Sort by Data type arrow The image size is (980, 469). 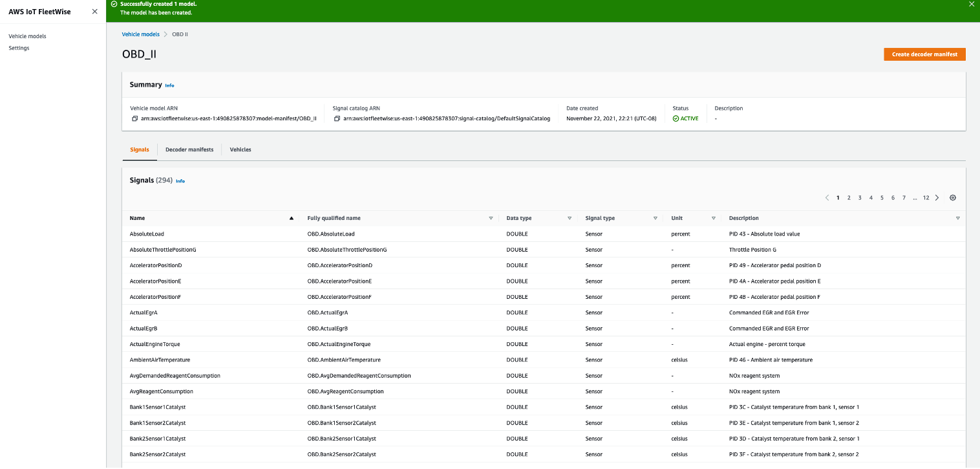570,219
